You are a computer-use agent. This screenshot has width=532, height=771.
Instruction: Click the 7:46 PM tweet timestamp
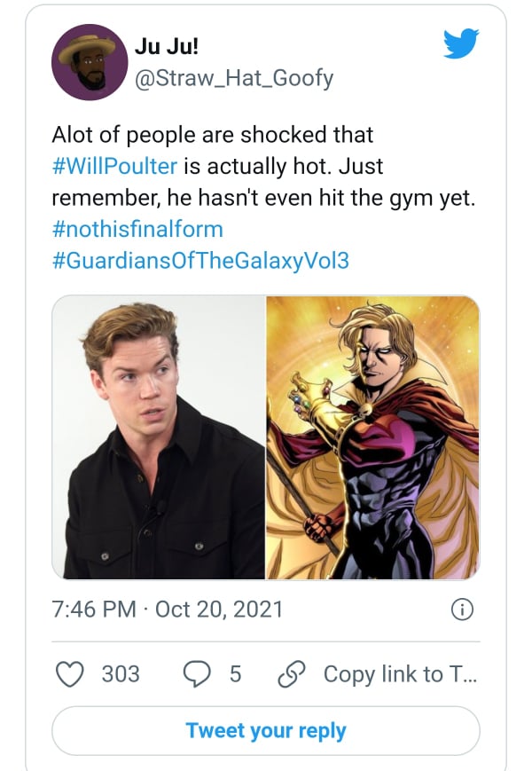coord(94,610)
